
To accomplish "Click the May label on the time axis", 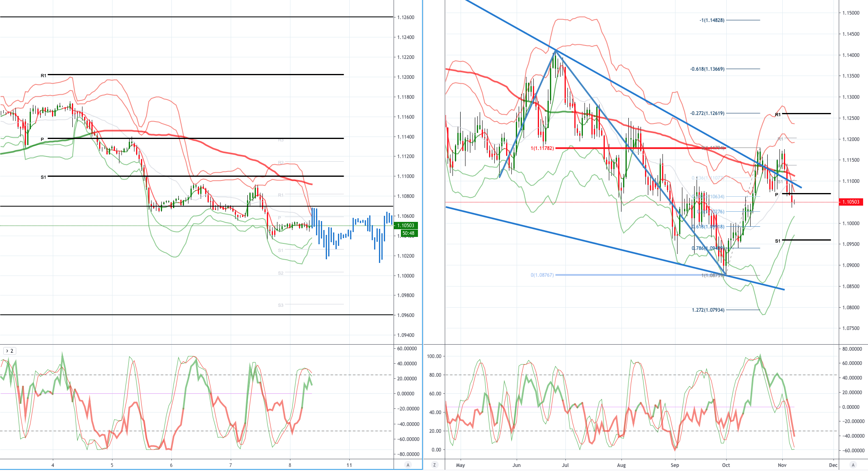I will pos(460,465).
